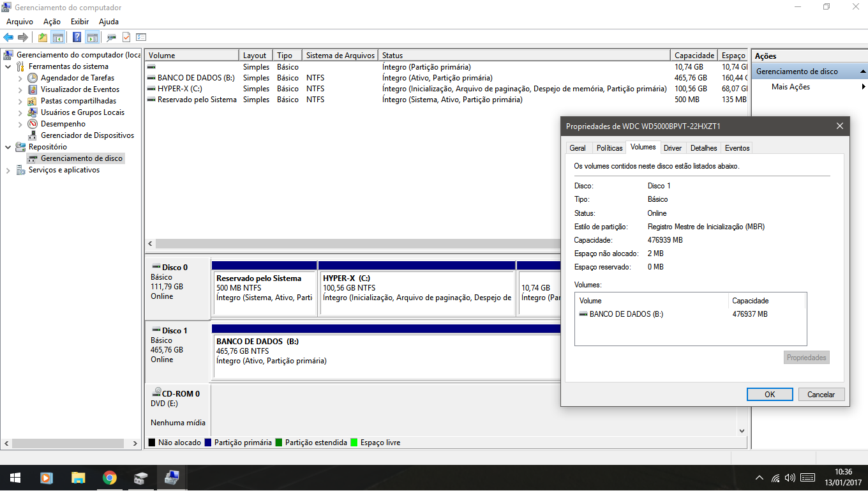Open Gerenciador de Dispositivos node
Image resolution: width=868 pixels, height=493 pixels.
pyautogui.click(x=87, y=135)
